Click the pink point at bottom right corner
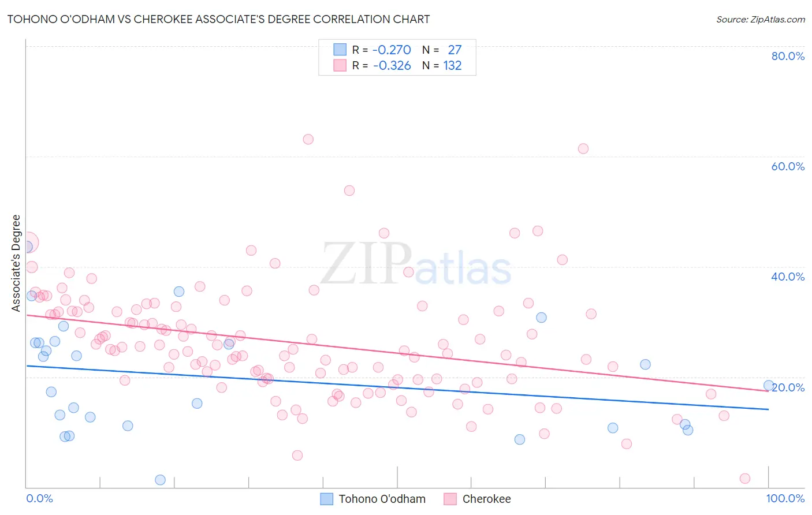 [x=745, y=478]
